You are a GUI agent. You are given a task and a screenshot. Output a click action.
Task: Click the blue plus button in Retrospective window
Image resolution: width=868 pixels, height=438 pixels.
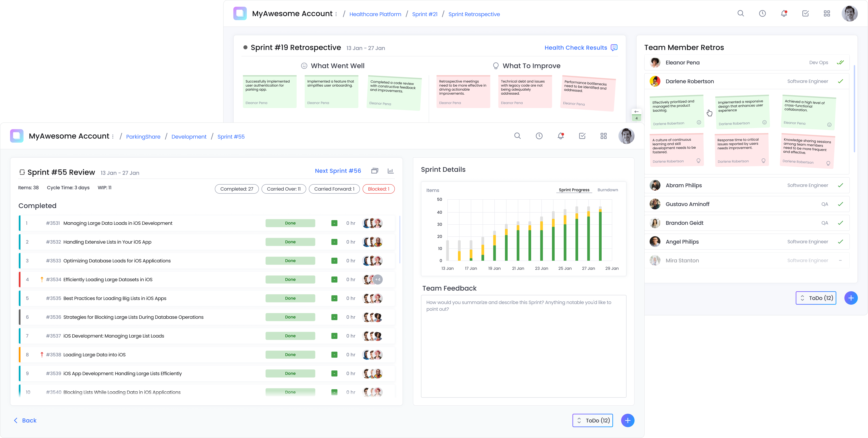pos(851,298)
